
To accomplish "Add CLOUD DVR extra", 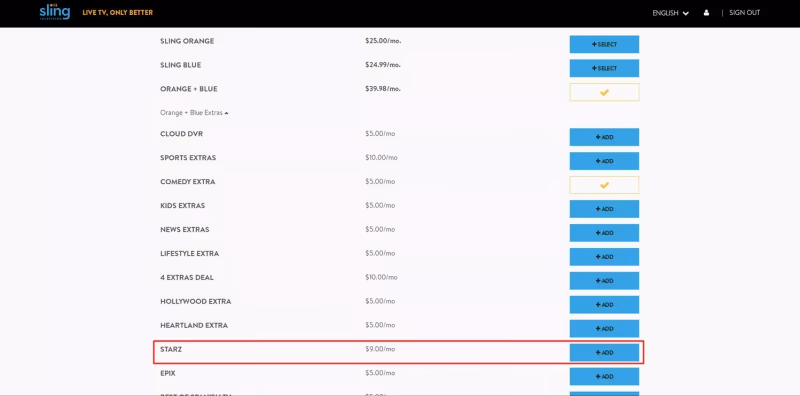I will point(604,137).
